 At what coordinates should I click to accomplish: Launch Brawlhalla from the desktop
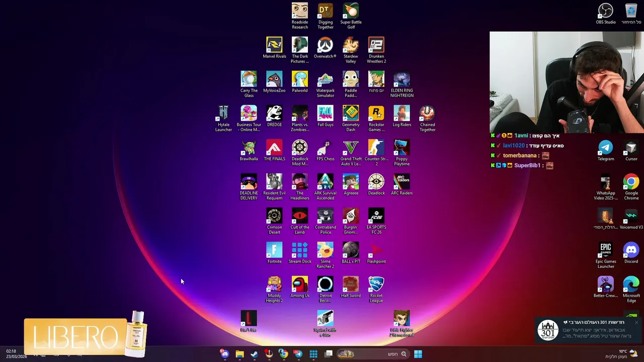pyautogui.click(x=249, y=150)
